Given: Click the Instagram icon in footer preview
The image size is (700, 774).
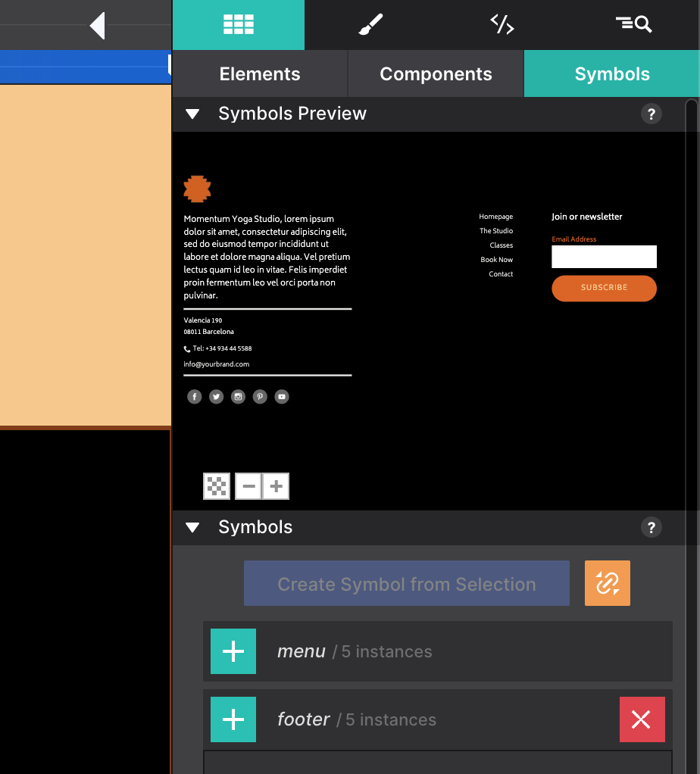Looking at the screenshot, I should click(238, 396).
